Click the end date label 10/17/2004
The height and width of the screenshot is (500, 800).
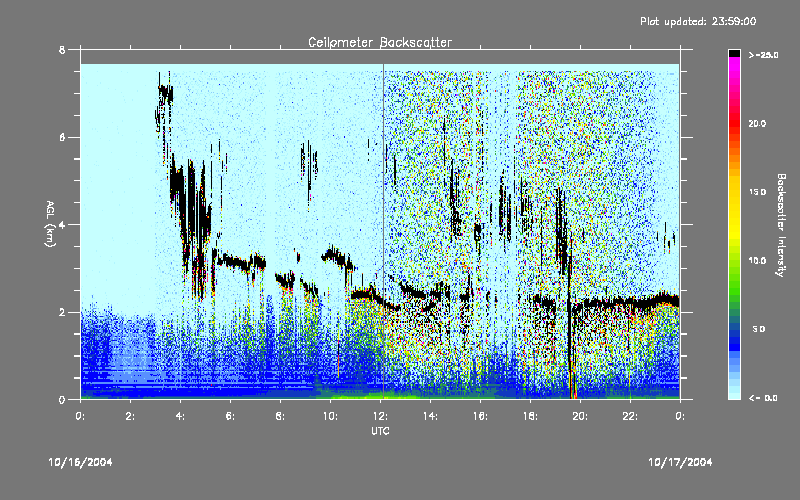pos(680,462)
